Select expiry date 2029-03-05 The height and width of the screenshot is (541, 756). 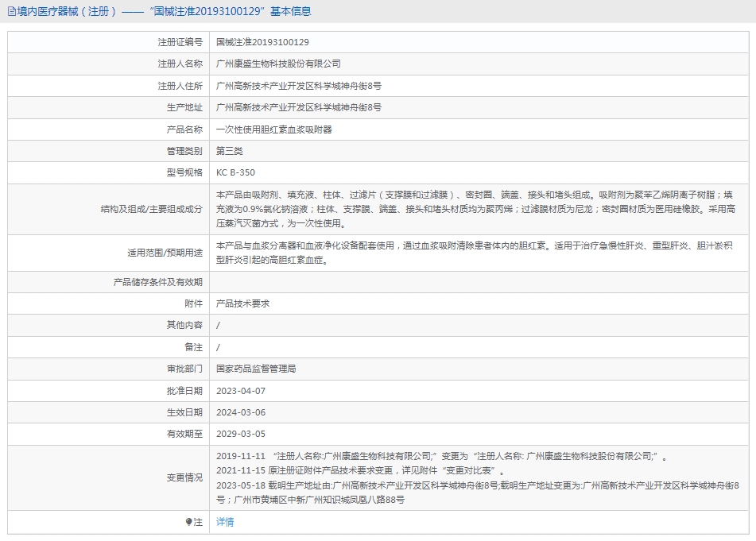point(241,434)
